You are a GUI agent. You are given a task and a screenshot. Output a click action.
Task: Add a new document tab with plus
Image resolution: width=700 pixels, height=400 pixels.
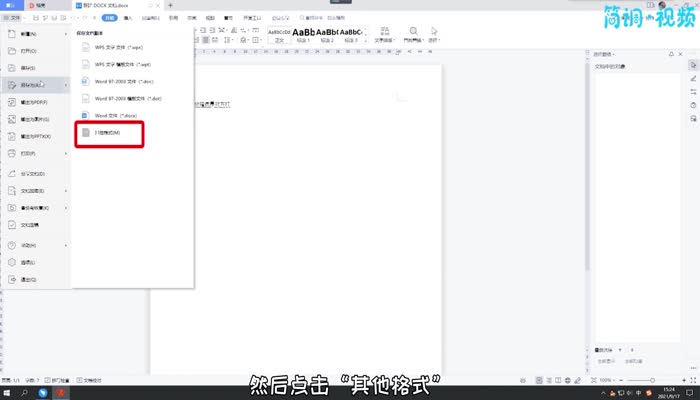point(170,5)
